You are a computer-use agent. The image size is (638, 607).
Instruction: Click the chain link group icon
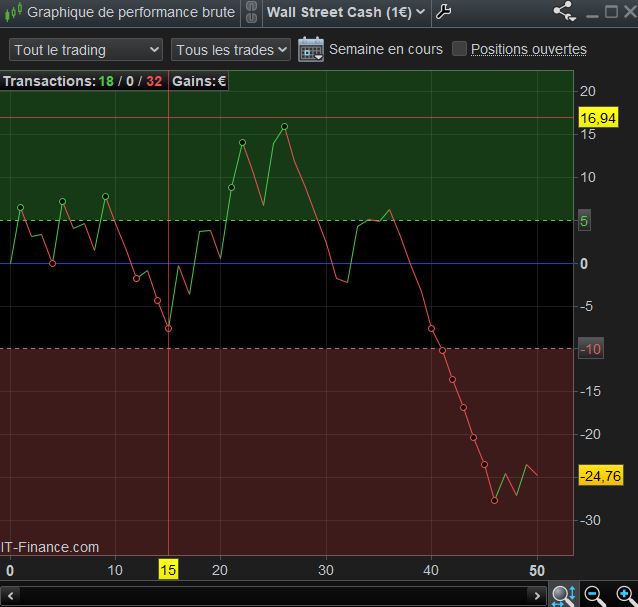point(251,12)
